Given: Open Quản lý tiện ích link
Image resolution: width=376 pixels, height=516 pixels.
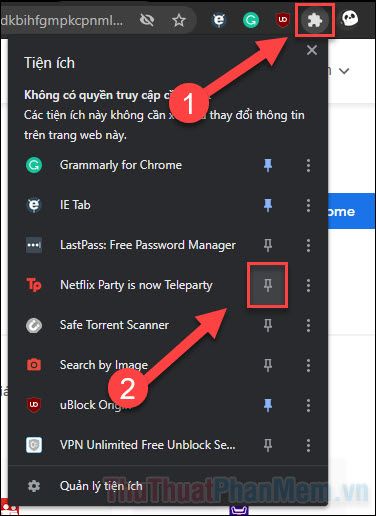Looking at the screenshot, I should coord(101,486).
